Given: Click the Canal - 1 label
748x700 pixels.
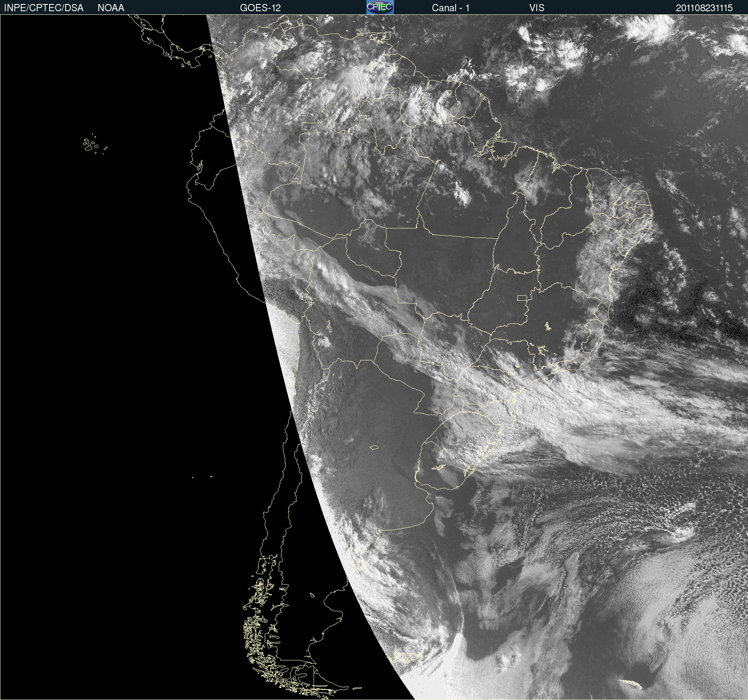Looking at the screenshot, I should (x=450, y=8).
